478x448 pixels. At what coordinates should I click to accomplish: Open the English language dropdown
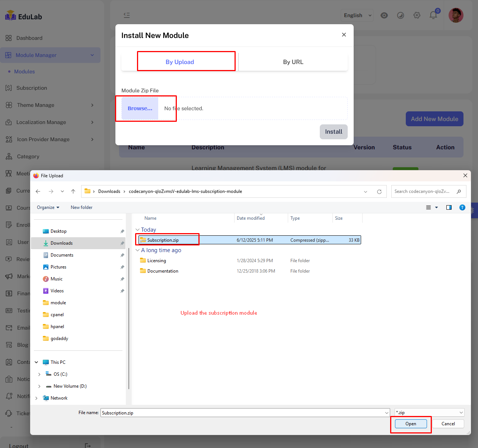point(357,15)
